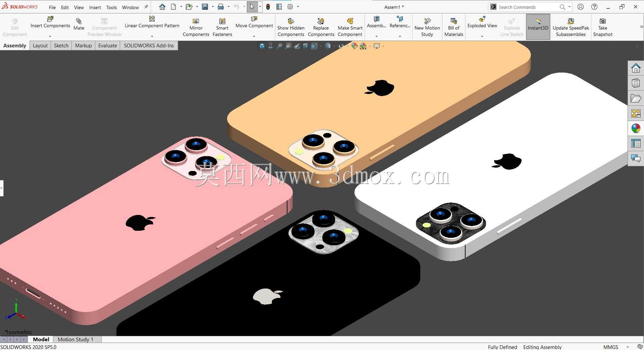644x350 pixels.
Task: Save the assembly using the floppy disk icon
Action: 205,7
